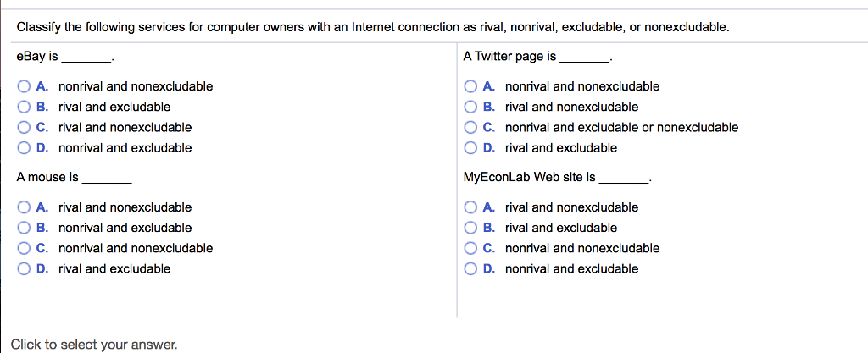Image resolution: width=868 pixels, height=353 pixels.
Task: Choose Twitter page option B rival and nonexcludable
Action: tap(470, 107)
